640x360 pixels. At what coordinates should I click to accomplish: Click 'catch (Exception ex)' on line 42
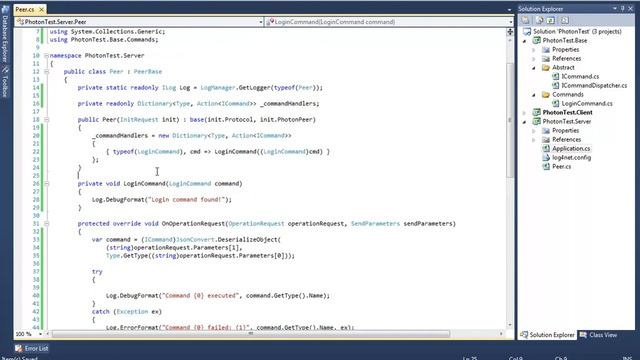click(x=127, y=312)
